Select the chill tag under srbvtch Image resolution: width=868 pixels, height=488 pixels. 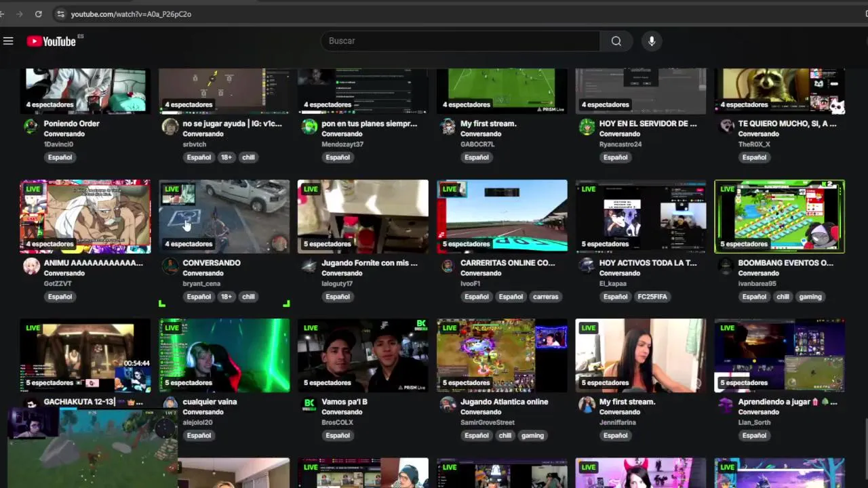248,157
